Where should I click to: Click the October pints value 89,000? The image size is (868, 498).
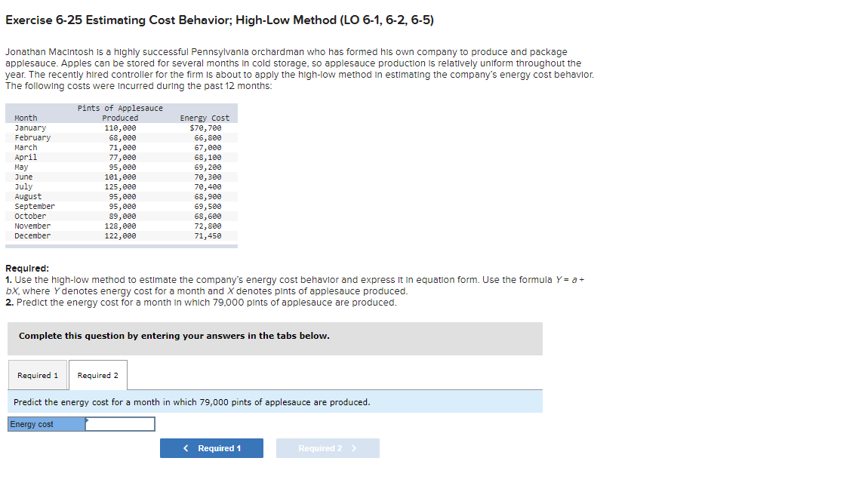(122, 217)
